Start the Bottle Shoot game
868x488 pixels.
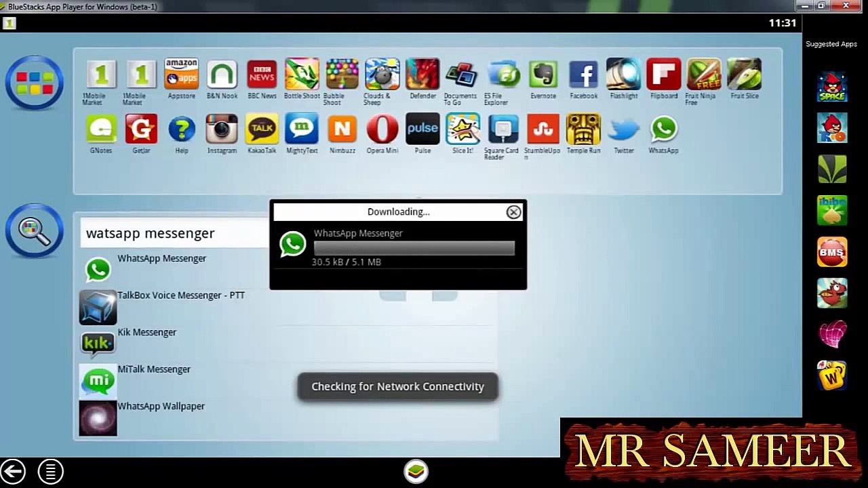point(302,74)
